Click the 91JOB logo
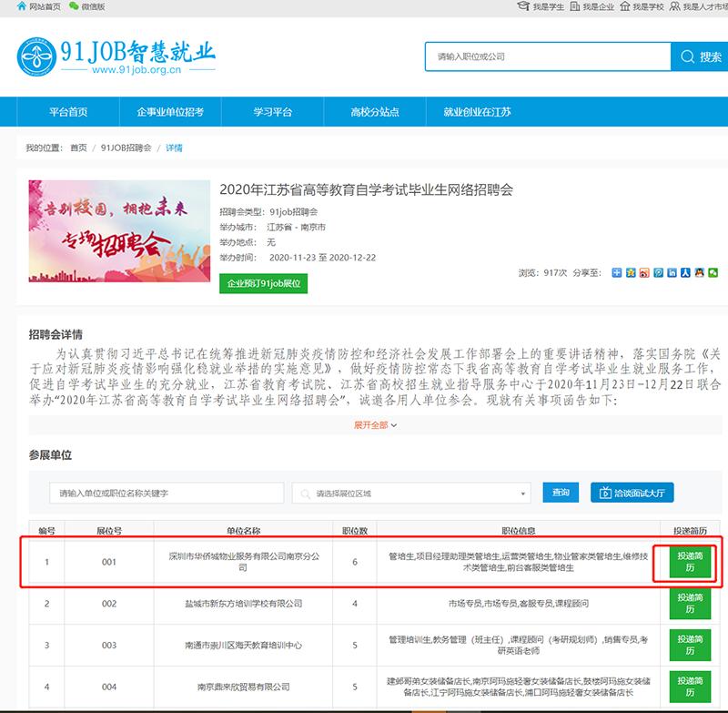Image resolution: width=728 pixels, height=713 pixels. [x=116, y=56]
